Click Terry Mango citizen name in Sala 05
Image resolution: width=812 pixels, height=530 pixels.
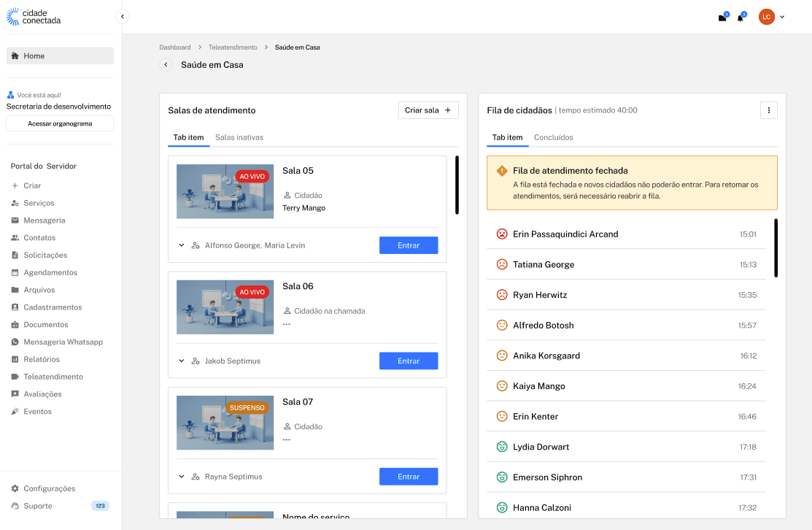point(304,208)
